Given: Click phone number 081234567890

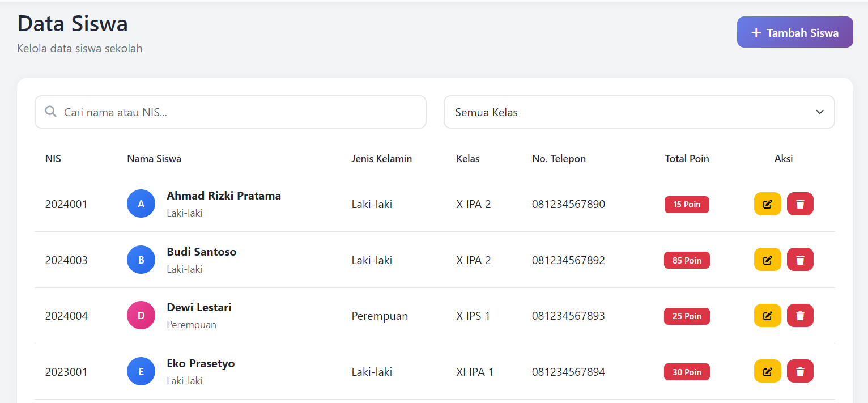Looking at the screenshot, I should click(x=568, y=204).
